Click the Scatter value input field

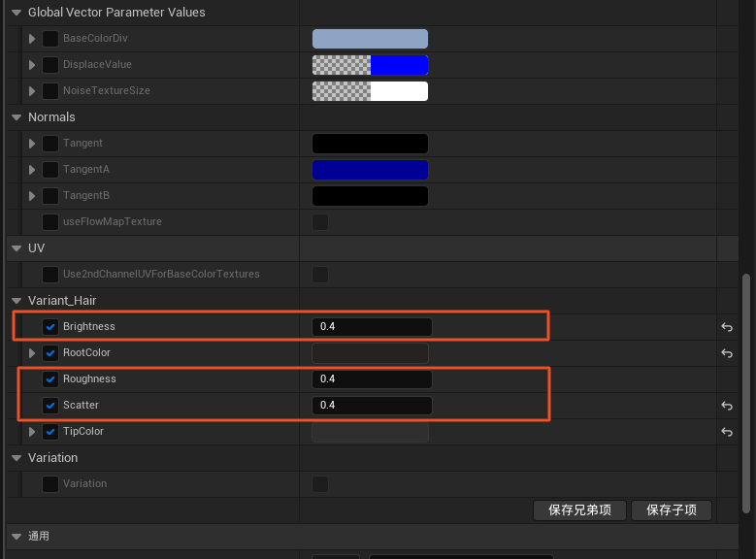[372, 406]
